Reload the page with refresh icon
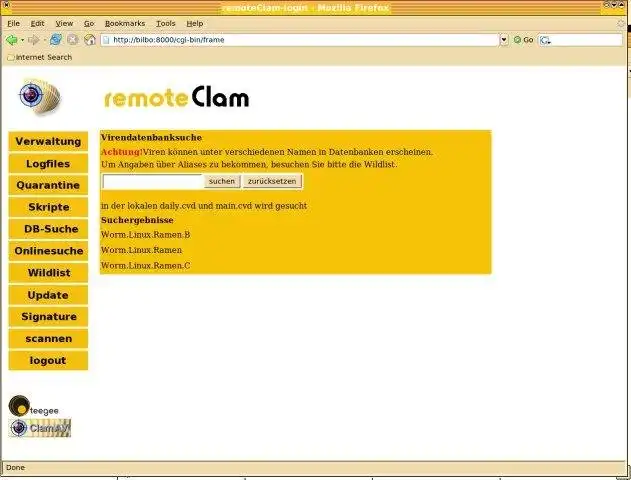Viewport: 631px width, 480px height. pyautogui.click(x=56, y=39)
